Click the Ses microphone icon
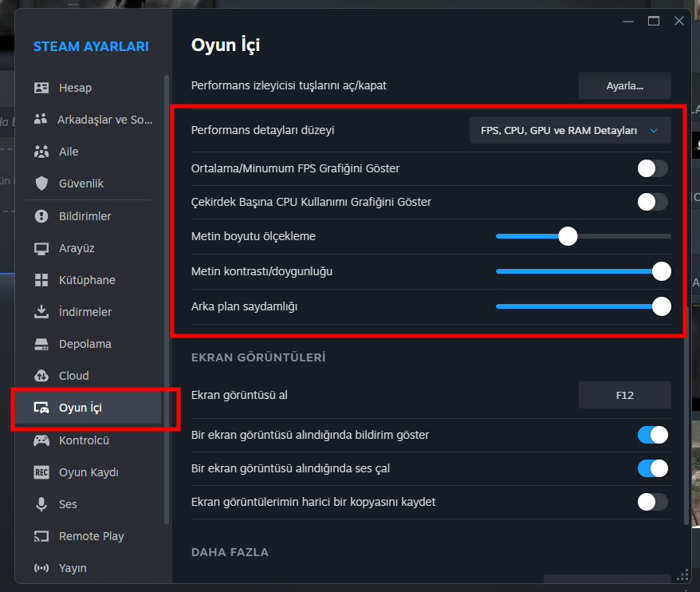The height and width of the screenshot is (592, 700). [41, 504]
